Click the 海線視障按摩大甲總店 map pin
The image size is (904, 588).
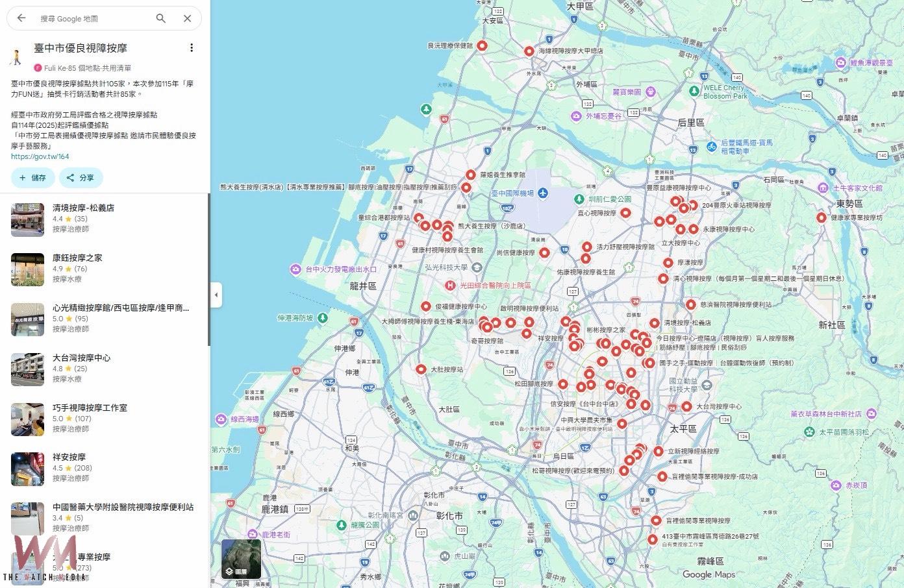[x=529, y=51]
